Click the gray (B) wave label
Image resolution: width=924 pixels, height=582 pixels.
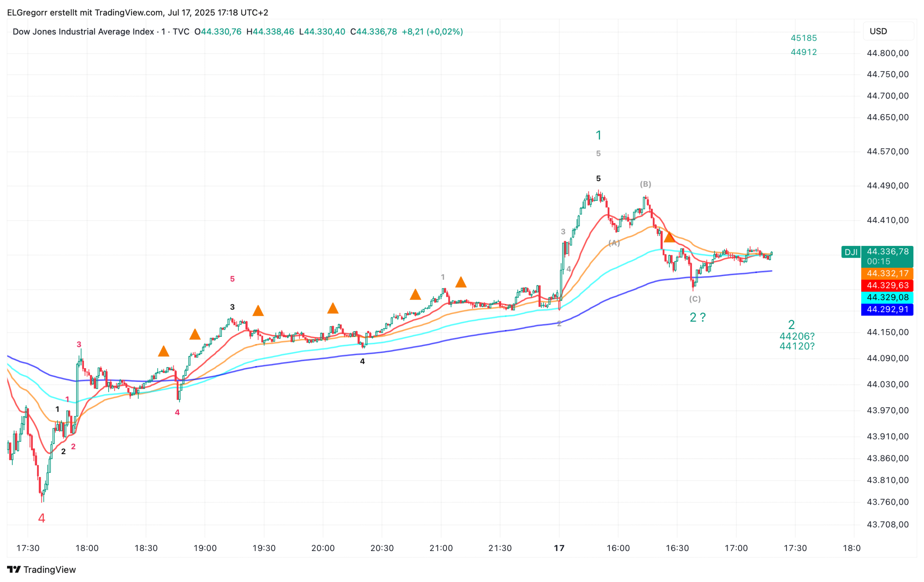[x=645, y=184]
